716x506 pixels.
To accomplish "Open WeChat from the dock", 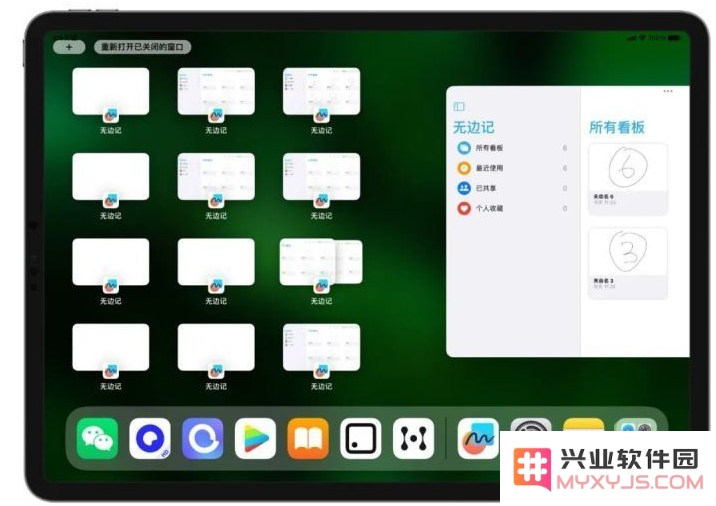I will click(x=97, y=438).
